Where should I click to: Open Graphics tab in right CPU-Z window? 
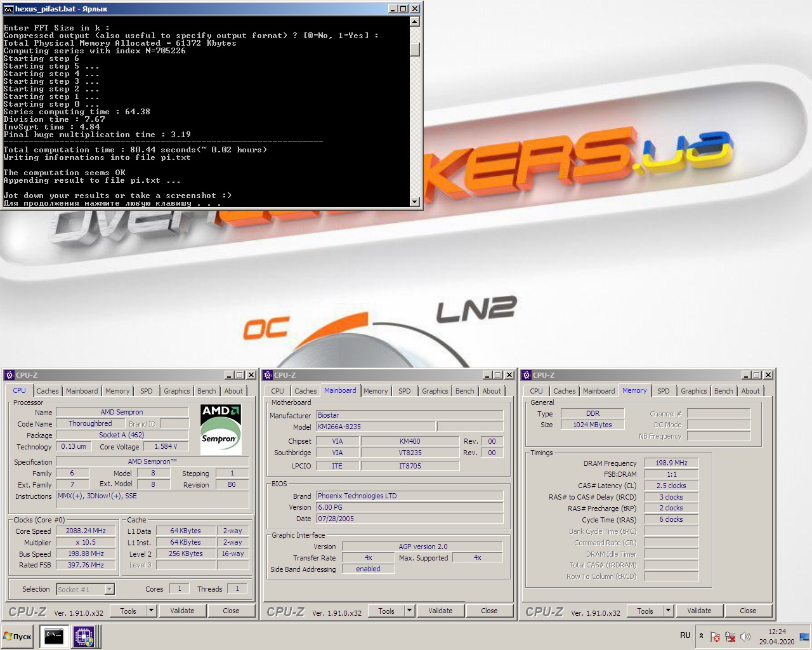pos(693,391)
